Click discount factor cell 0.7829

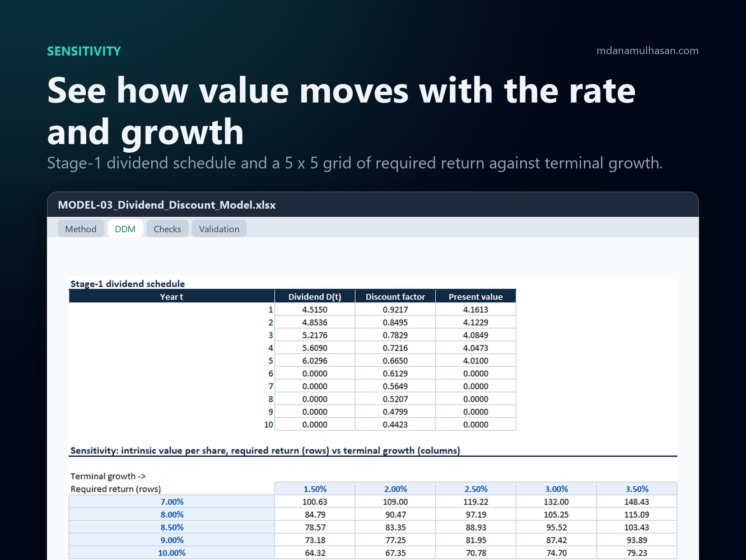coord(395,335)
